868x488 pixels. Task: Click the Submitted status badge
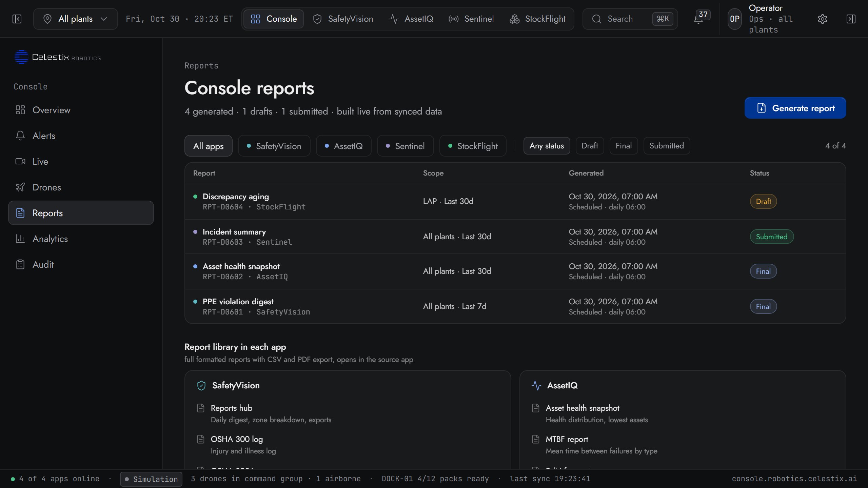pyautogui.click(x=771, y=237)
